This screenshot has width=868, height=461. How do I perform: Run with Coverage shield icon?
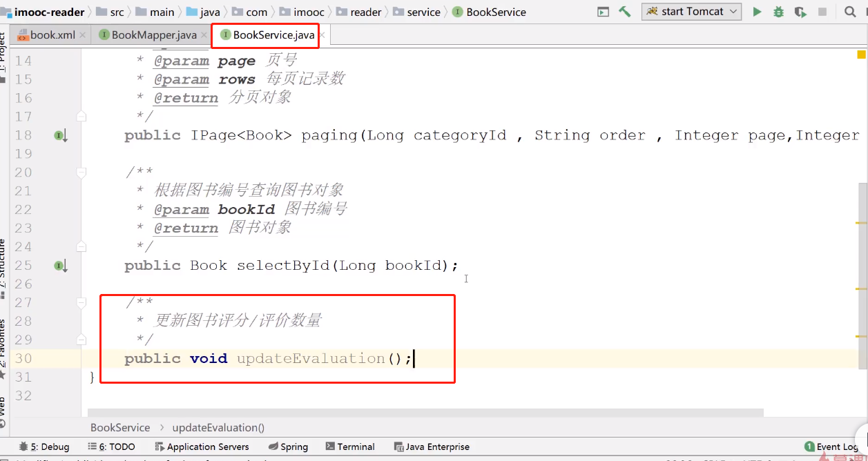(800, 12)
